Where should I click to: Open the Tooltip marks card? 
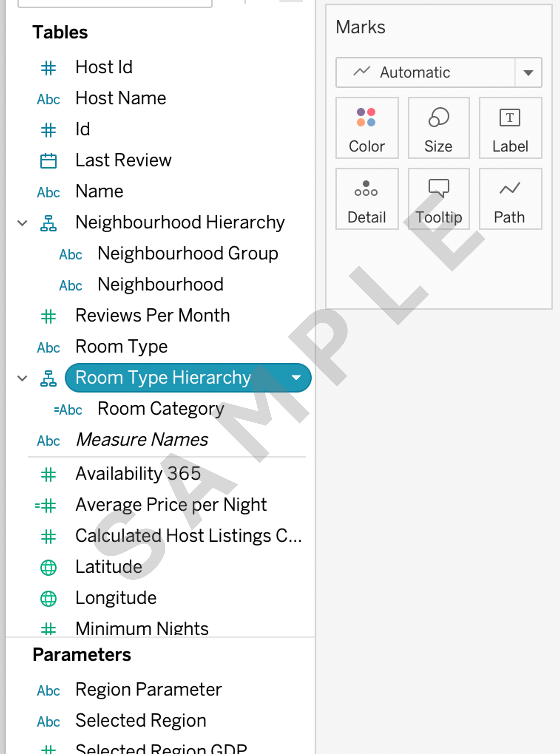pos(438,199)
